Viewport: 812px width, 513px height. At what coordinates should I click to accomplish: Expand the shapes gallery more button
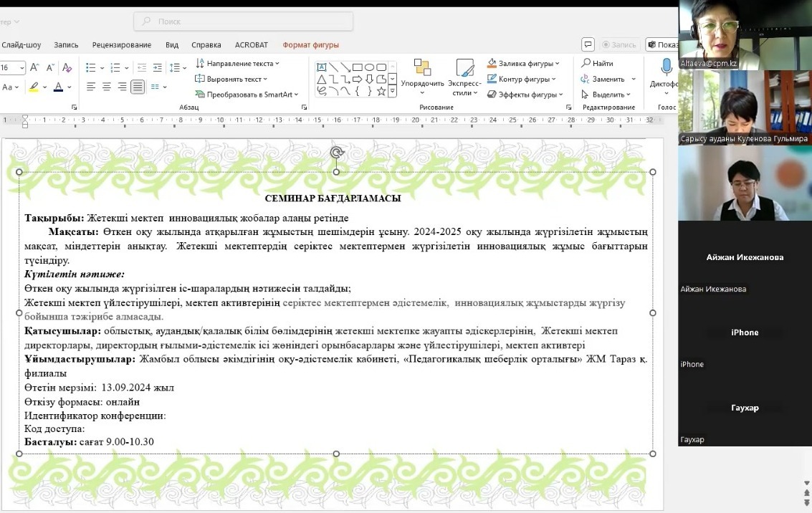coord(393,91)
